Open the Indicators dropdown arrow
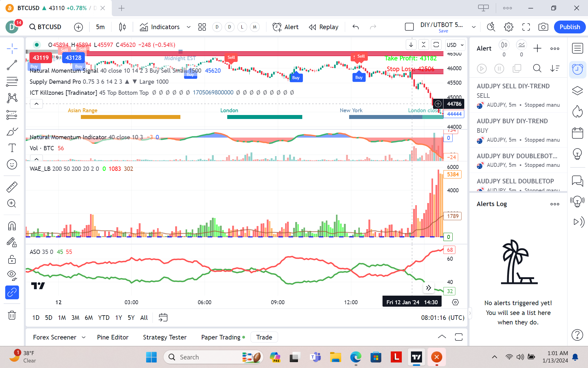The height and width of the screenshot is (368, 588). 189,27
